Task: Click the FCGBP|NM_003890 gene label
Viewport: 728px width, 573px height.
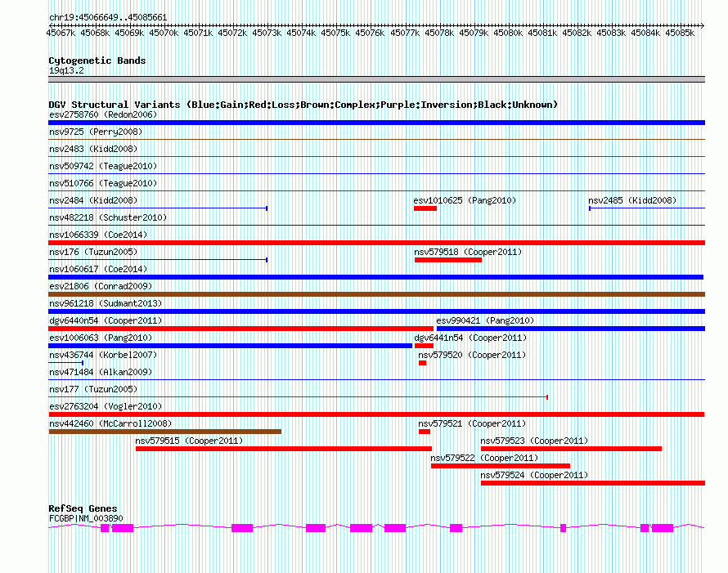Action: pos(86,518)
